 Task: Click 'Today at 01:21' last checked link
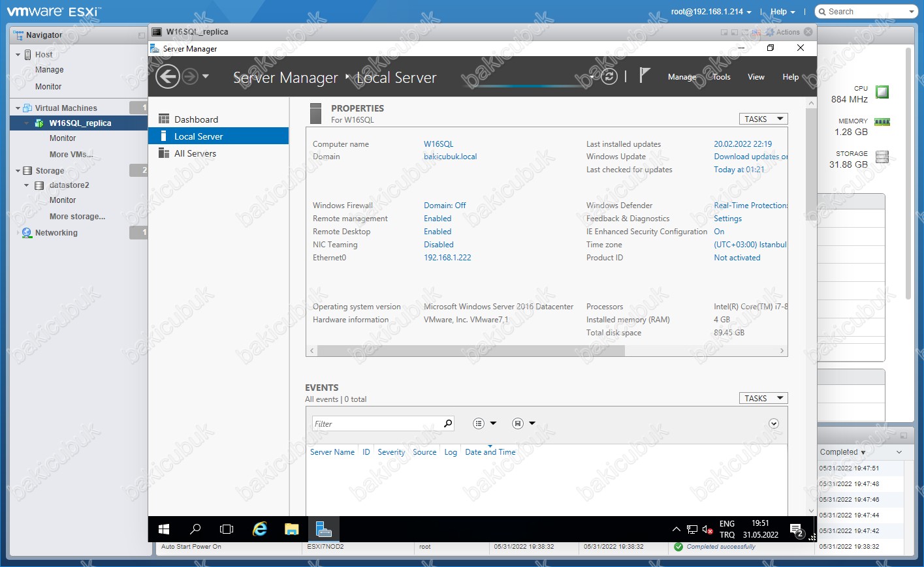tap(739, 170)
